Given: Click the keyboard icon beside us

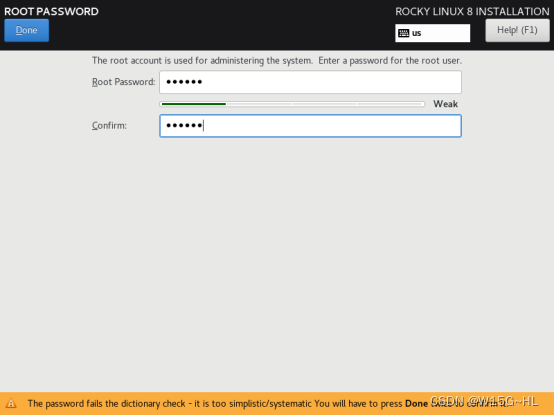Looking at the screenshot, I should (x=403, y=33).
